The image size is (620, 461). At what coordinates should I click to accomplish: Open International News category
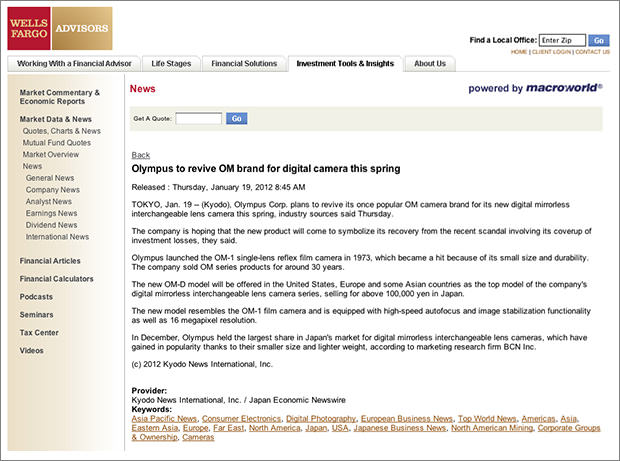click(x=57, y=237)
